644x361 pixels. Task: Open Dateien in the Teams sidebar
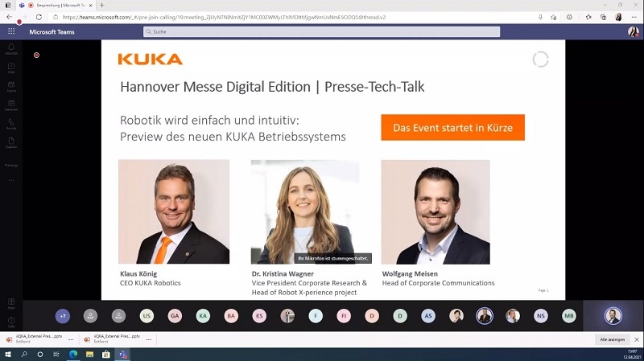[11, 142]
